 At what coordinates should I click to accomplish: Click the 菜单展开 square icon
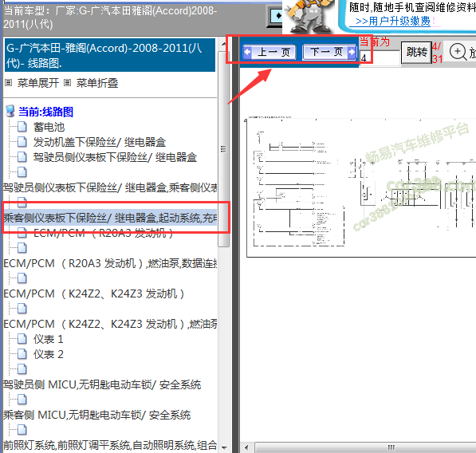9,83
